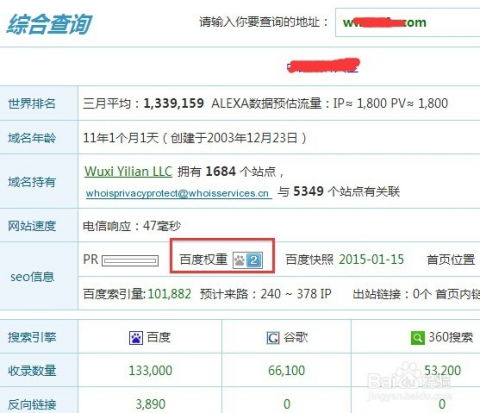Open the Wuxi Yilian LLC link

[x=128, y=171]
